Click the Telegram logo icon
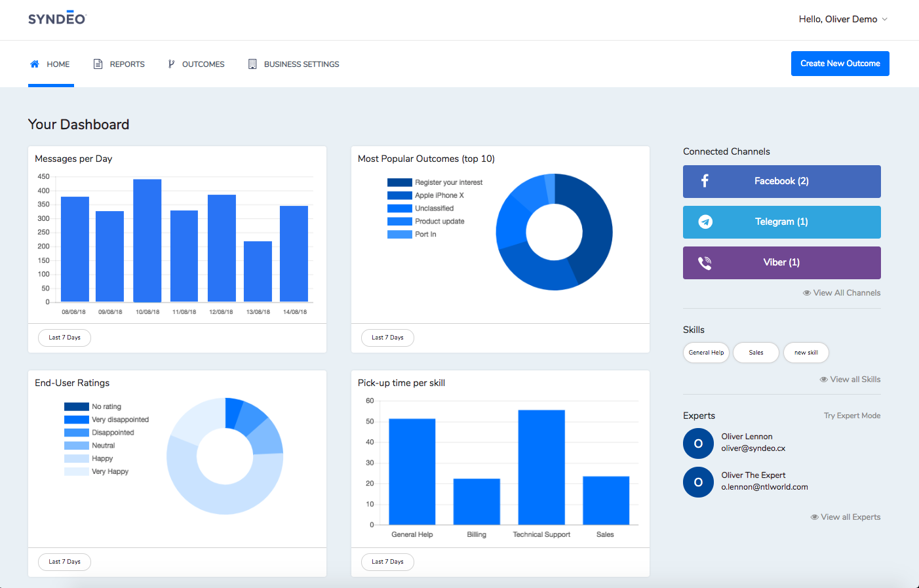Image resolution: width=919 pixels, height=588 pixels. coord(705,222)
